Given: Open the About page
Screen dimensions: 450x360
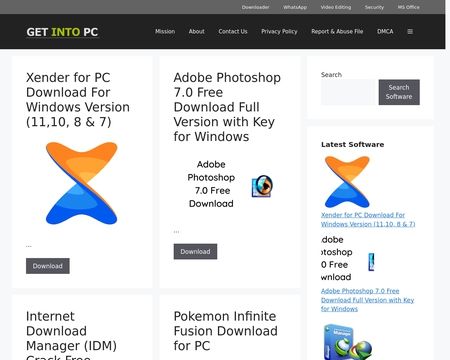Looking at the screenshot, I should [x=197, y=31].
